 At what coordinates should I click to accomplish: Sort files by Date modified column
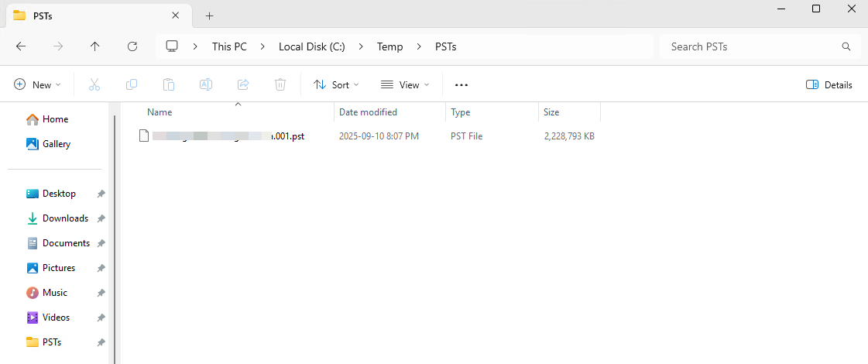(x=368, y=112)
